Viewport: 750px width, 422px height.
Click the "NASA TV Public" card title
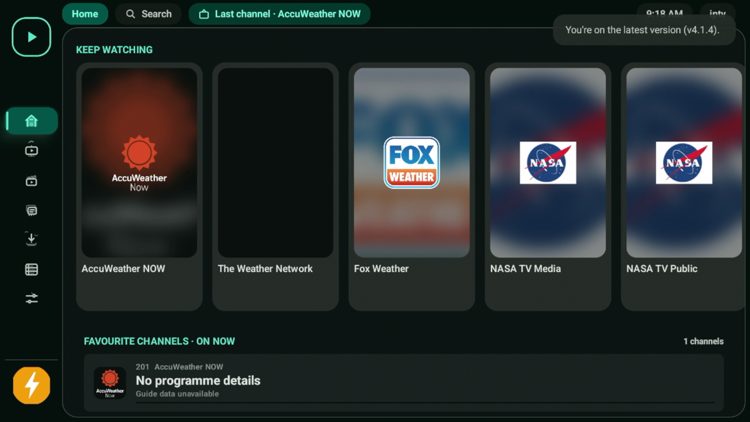[662, 268]
